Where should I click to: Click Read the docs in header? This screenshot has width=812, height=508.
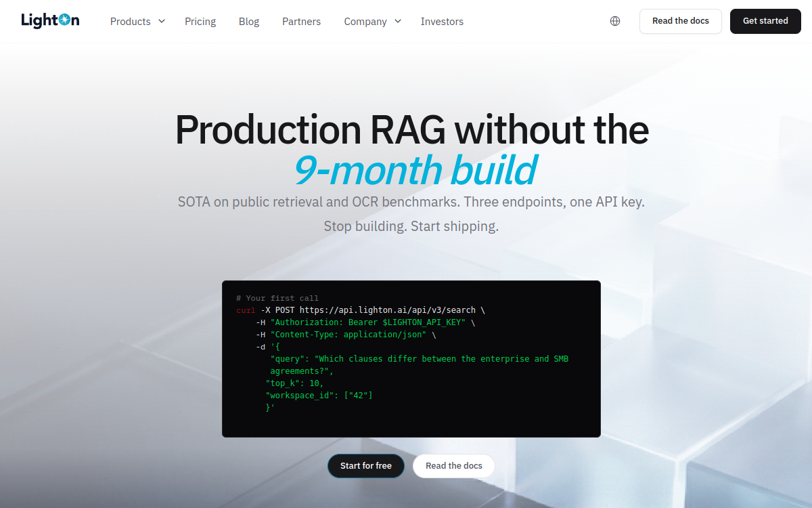681,21
